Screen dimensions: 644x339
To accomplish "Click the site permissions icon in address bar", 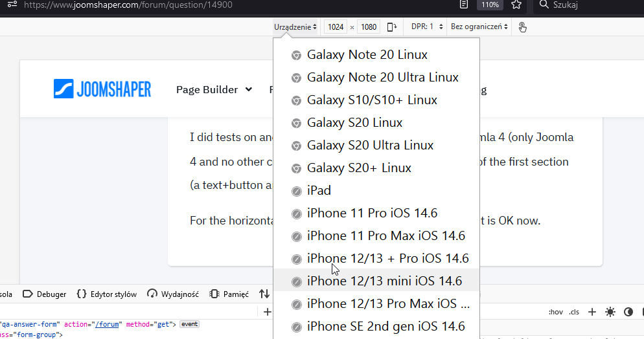I will (11, 5).
